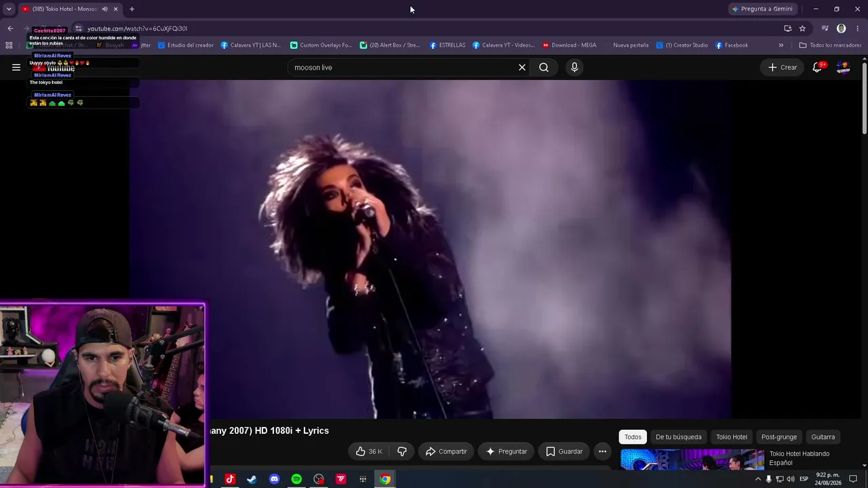Click the Pregunta a Gemini button
This screenshot has width=868, height=488.
click(x=762, y=9)
